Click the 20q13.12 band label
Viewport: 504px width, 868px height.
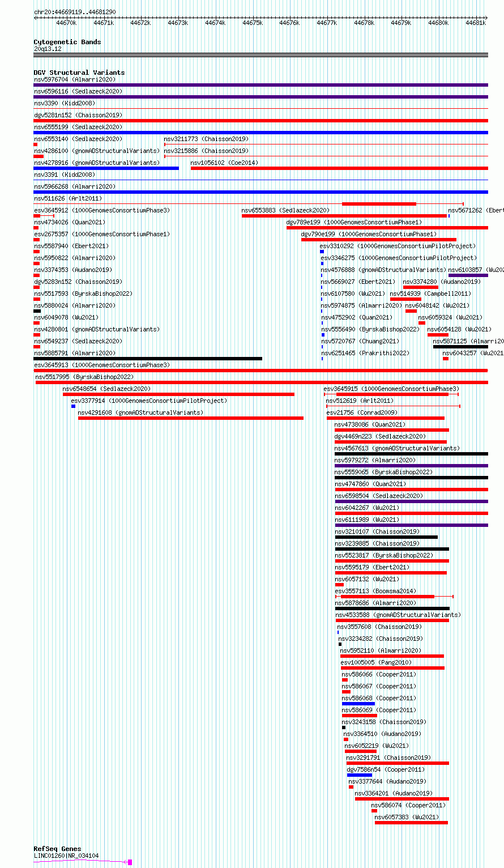pyautogui.click(x=48, y=49)
